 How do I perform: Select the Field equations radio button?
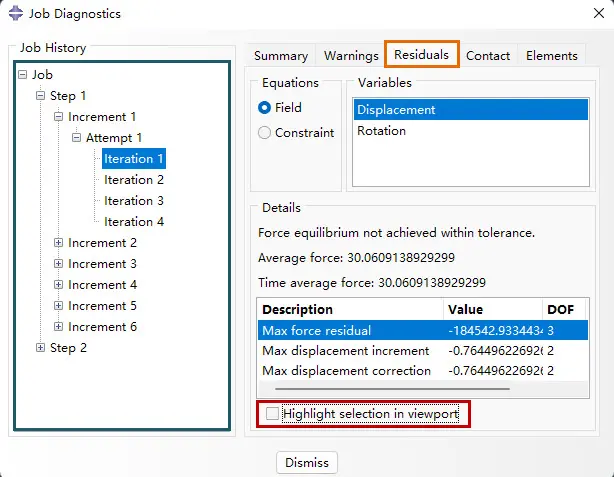[264, 107]
